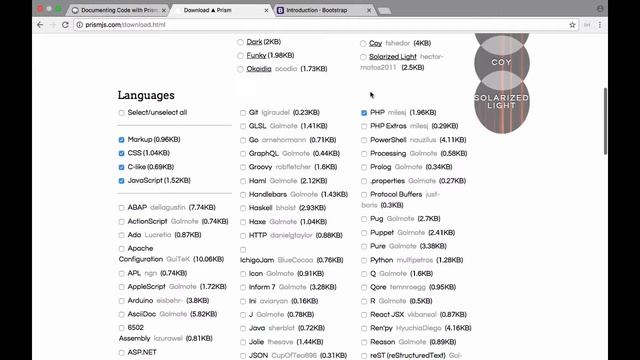Uncheck the JavaScript language checkbox
This screenshot has width=640, height=360.
121,181
